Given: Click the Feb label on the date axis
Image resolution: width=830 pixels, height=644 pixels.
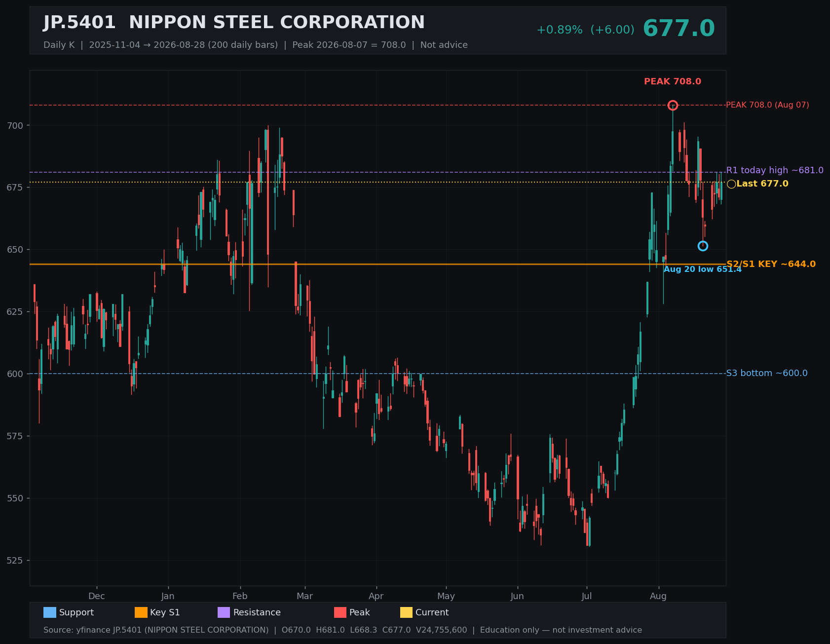Looking at the screenshot, I should 240,596.
